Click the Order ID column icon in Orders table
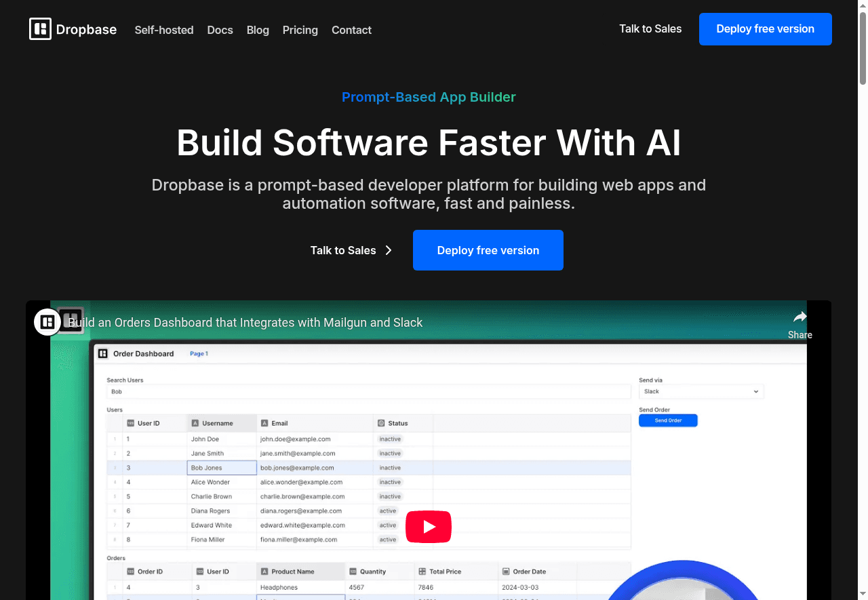 pos(132,572)
